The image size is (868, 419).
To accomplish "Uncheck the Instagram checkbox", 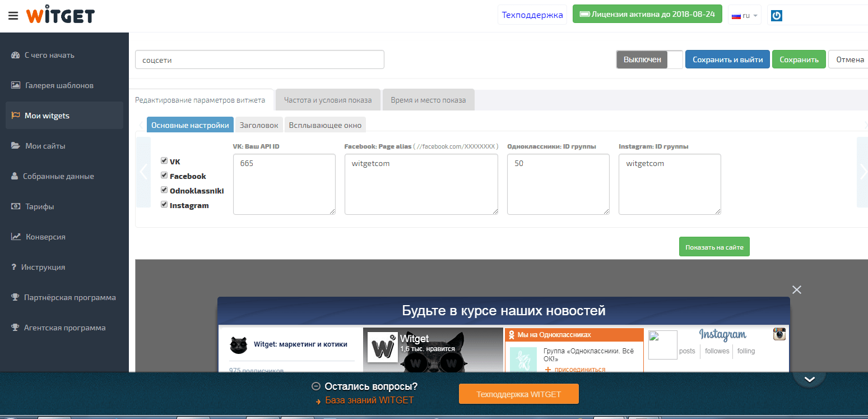I will pyautogui.click(x=164, y=205).
